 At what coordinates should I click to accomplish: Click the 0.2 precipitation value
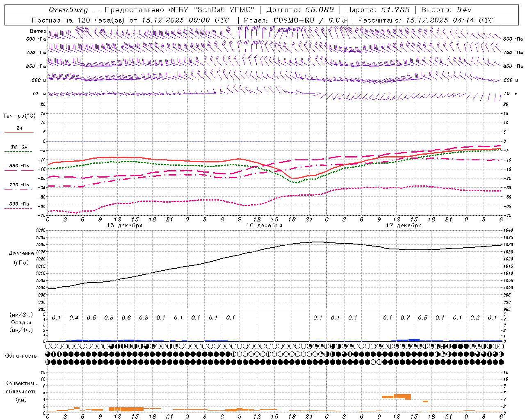(x=475, y=317)
